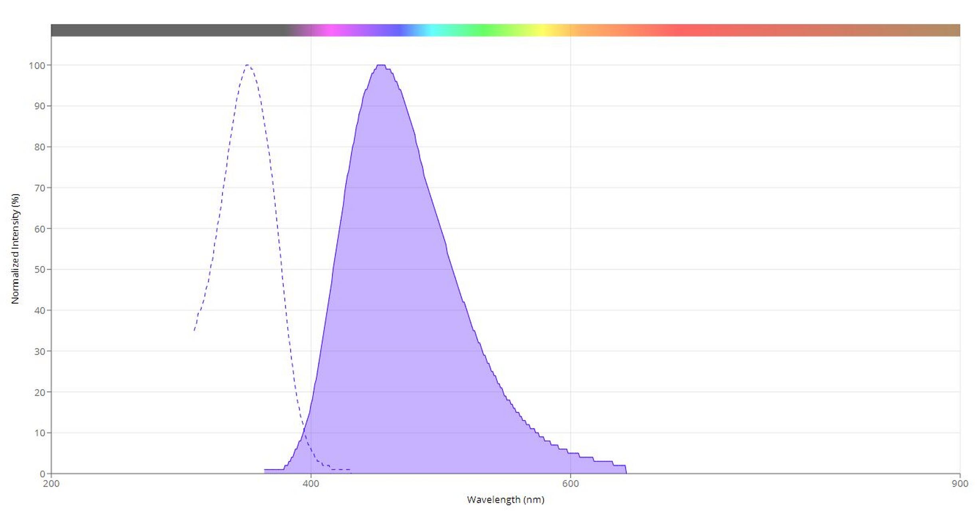
Task: Click the 600 tick label on wavelength axis
Action: 570,484
